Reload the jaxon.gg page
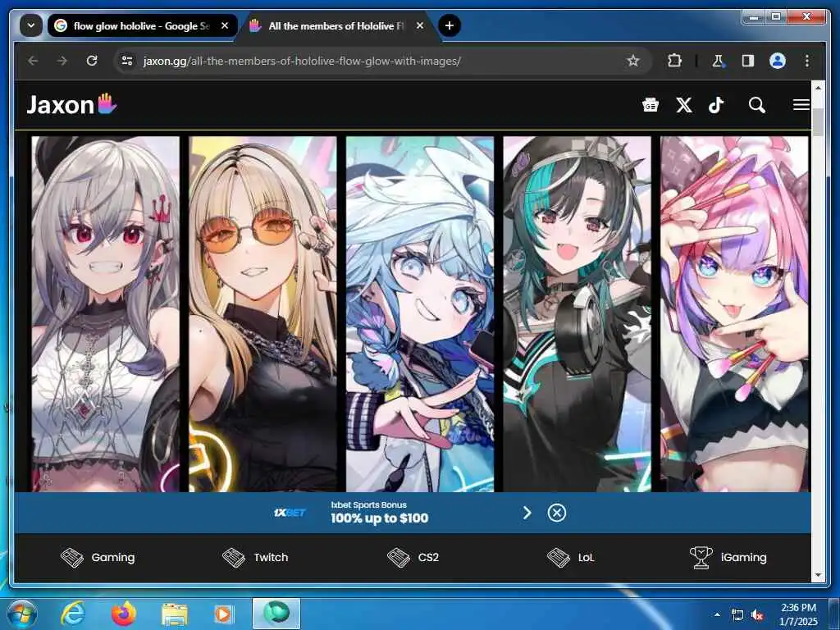The height and width of the screenshot is (630, 840). click(x=92, y=61)
